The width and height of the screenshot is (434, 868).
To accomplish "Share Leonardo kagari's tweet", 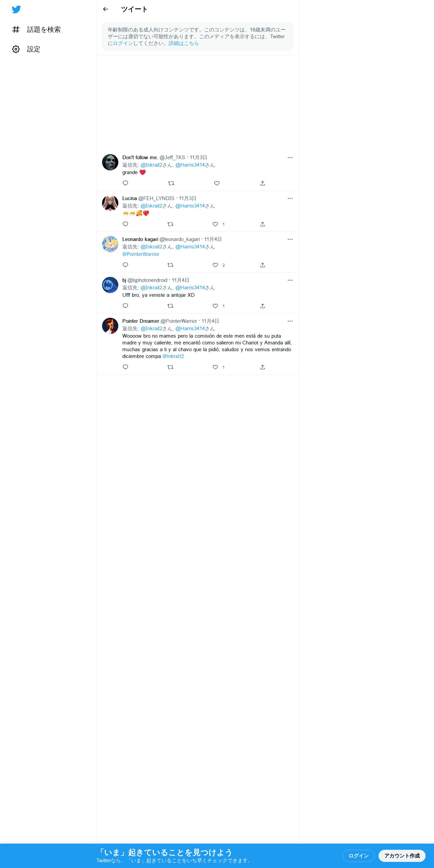I will pyautogui.click(x=263, y=265).
